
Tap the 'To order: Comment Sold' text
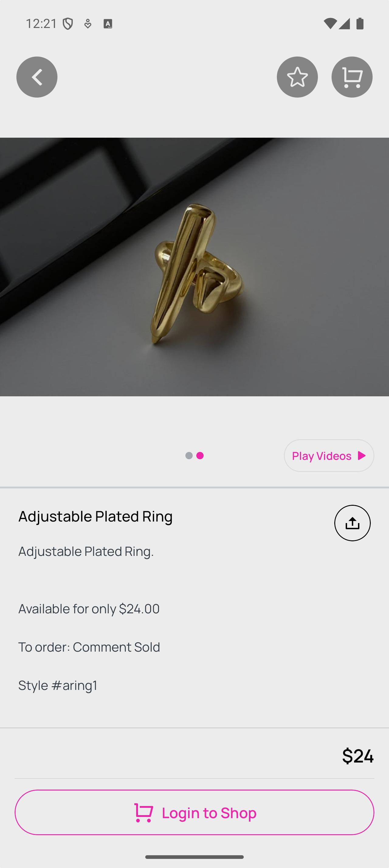(89, 647)
